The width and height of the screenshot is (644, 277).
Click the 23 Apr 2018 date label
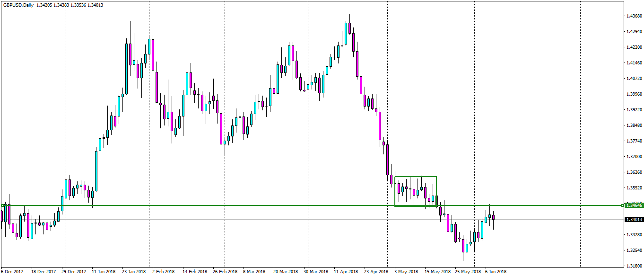tap(376, 272)
